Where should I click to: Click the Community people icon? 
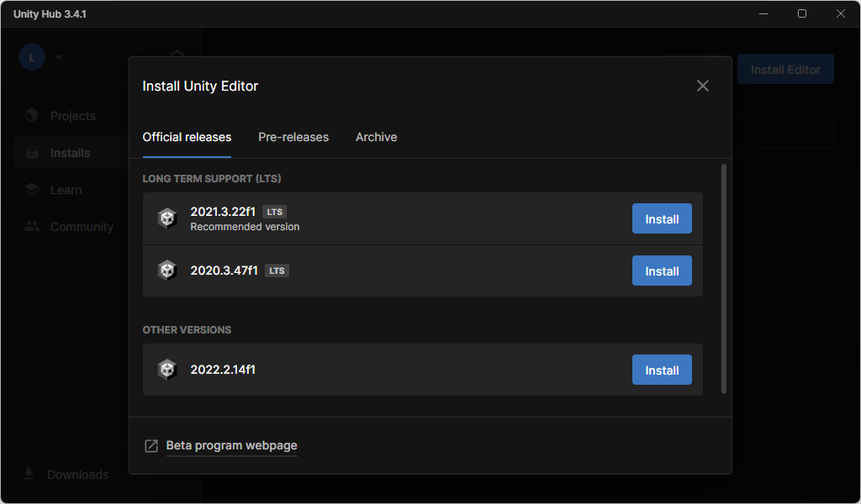tap(32, 226)
